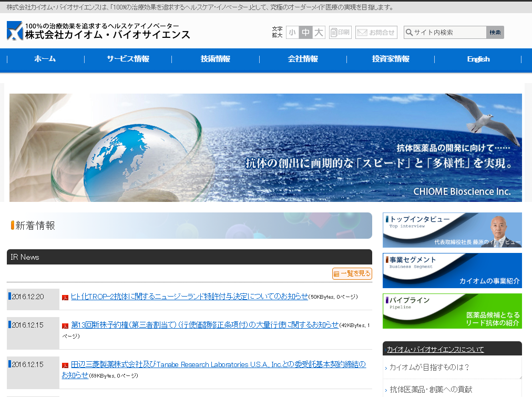Select the 2016.12.20 date text
This screenshot has height=397, width=532.
point(28,297)
